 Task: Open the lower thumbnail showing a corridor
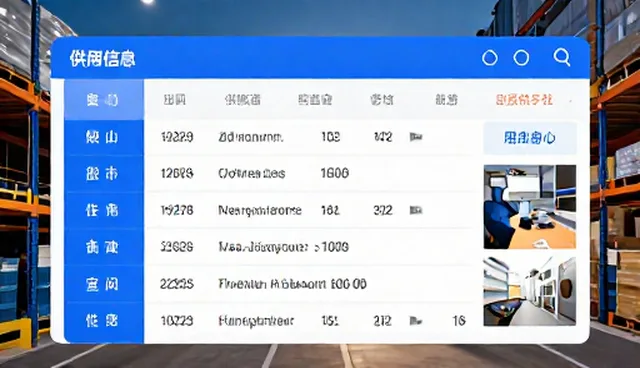(530, 291)
